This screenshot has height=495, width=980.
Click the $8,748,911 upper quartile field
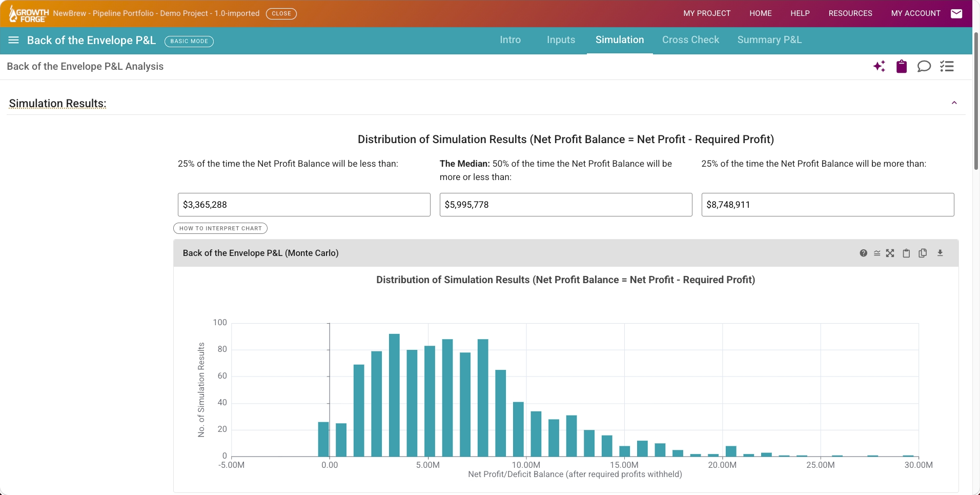click(x=828, y=205)
